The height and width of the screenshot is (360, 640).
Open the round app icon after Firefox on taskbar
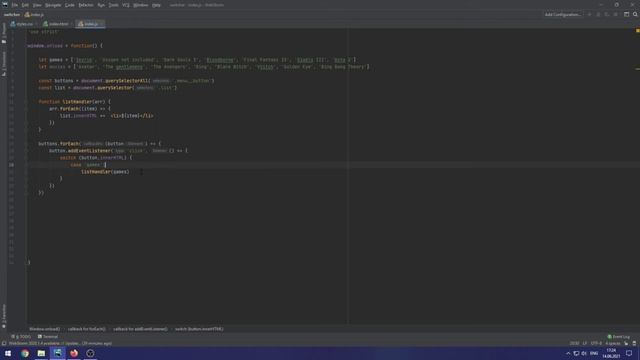(x=90, y=353)
